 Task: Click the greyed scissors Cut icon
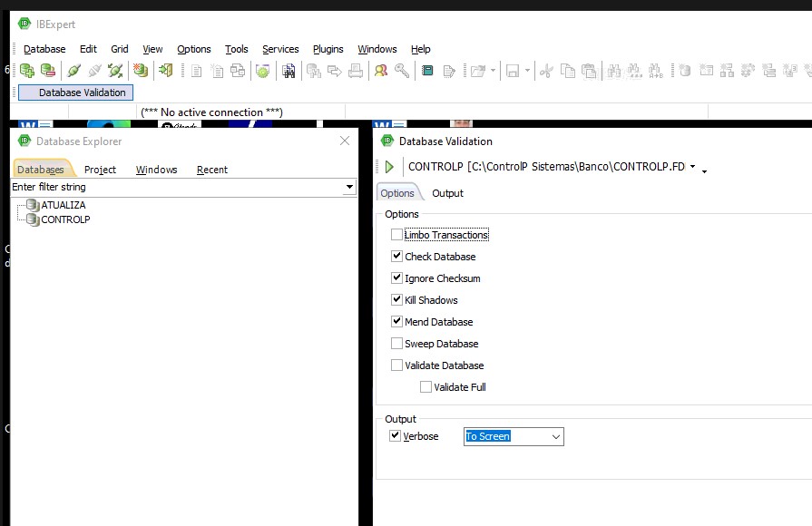546,71
